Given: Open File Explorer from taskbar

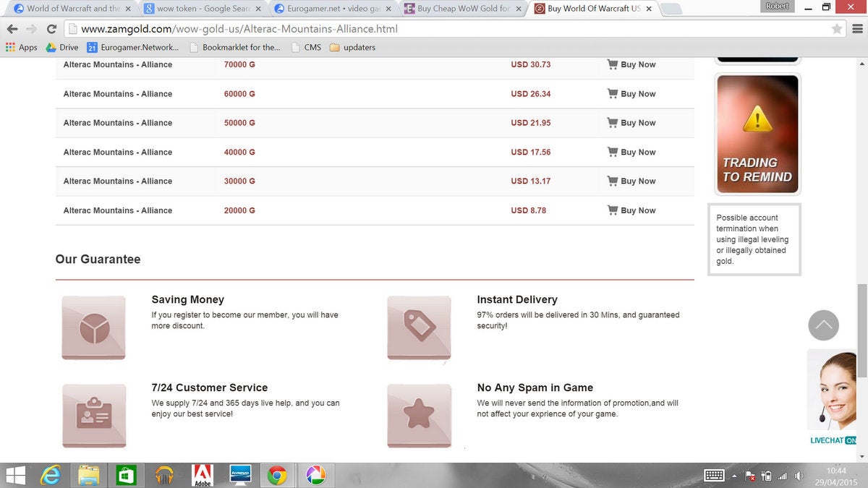Looking at the screenshot, I should [88, 475].
